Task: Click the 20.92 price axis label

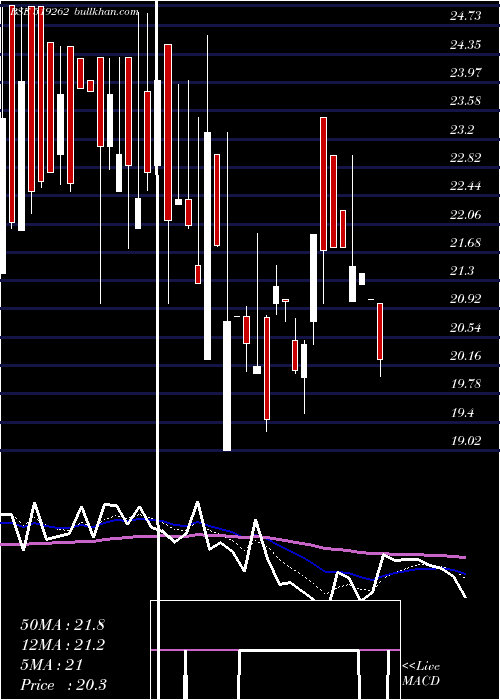Action: (x=466, y=299)
